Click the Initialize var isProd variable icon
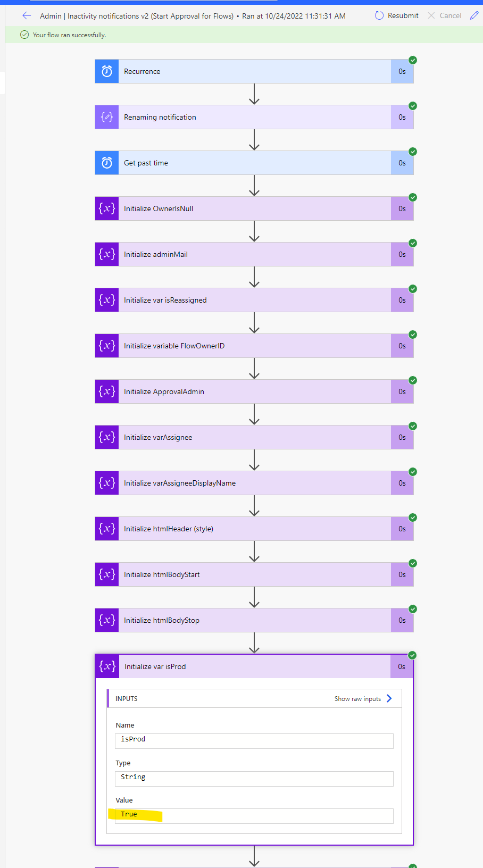Viewport: 483px width, 868px height. 106,666
